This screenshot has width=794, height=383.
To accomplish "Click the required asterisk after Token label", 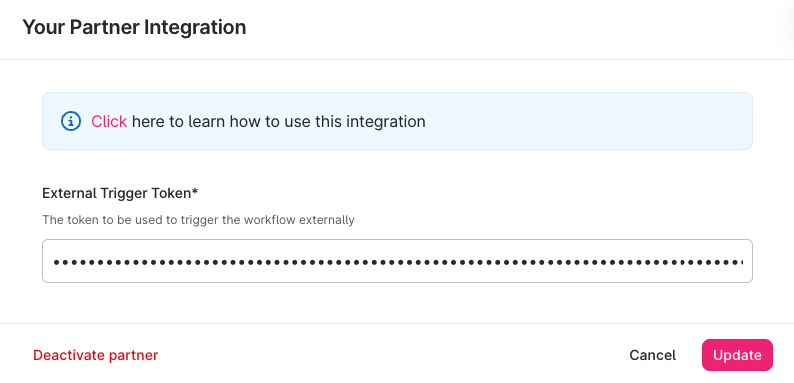I will (x=195, y=192).
